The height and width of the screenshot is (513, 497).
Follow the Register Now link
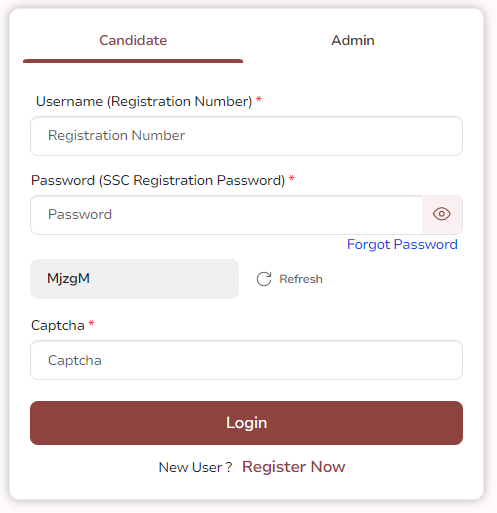(x=293, y=467)
